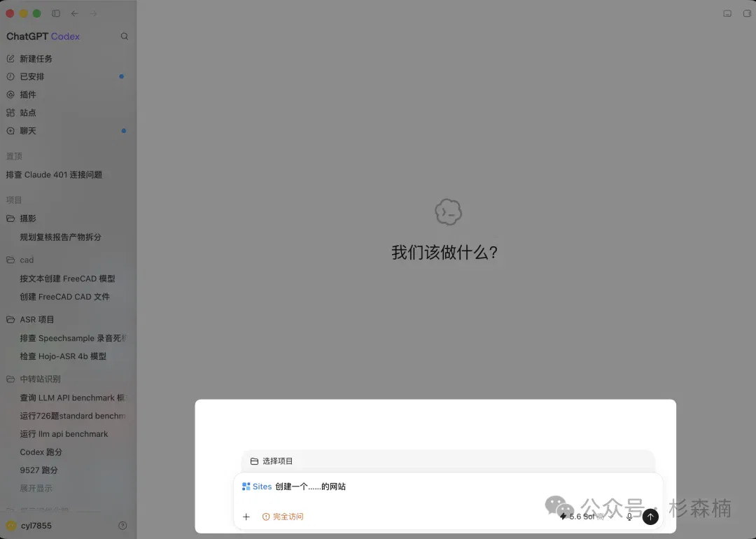The width and height of the screenshot is (756, 539).
Task: Click the 置顶 pinned section header
Action: click(x=14, y=156)
